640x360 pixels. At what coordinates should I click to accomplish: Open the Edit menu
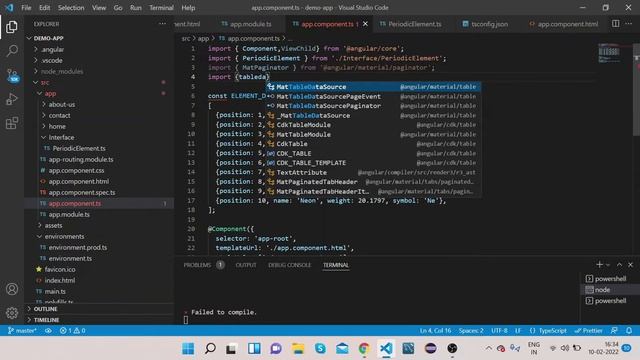(x=44, y=8)
